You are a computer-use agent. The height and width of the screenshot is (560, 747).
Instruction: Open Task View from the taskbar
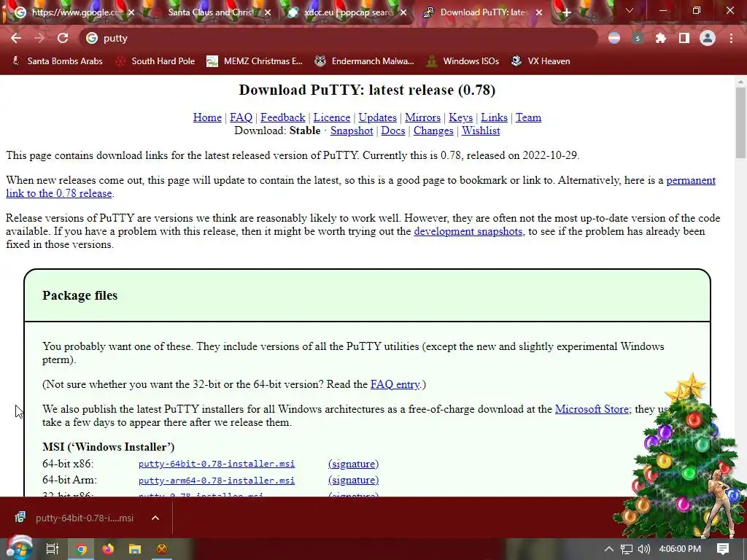tap(53, 549)
